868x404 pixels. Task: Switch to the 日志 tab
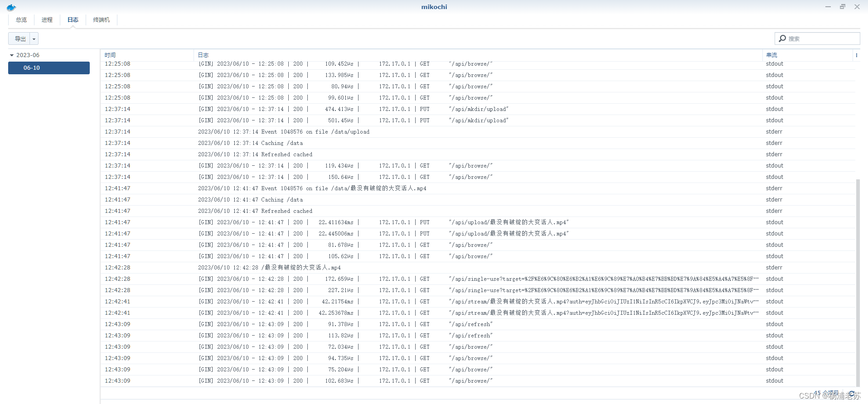pos(73,20)
